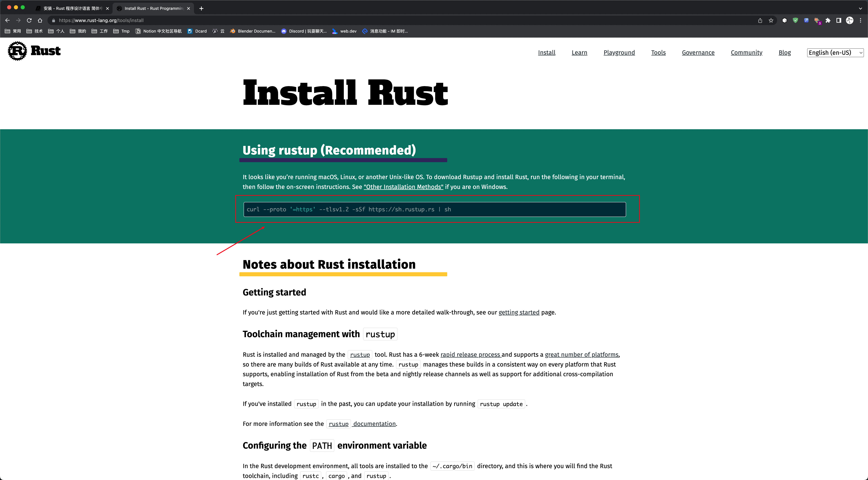
Task: Click the Governance navigation link
Action: coord(698,53)
